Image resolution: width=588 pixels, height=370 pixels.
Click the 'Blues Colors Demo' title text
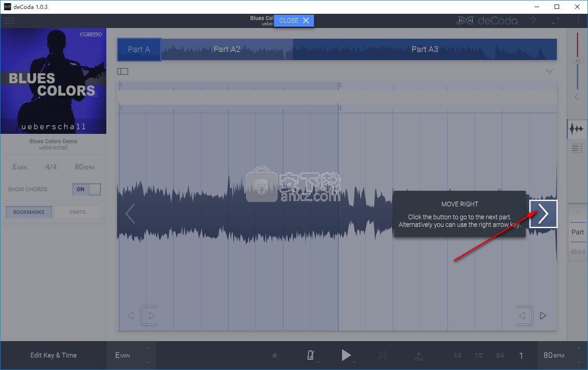click(x=53, y=141)
